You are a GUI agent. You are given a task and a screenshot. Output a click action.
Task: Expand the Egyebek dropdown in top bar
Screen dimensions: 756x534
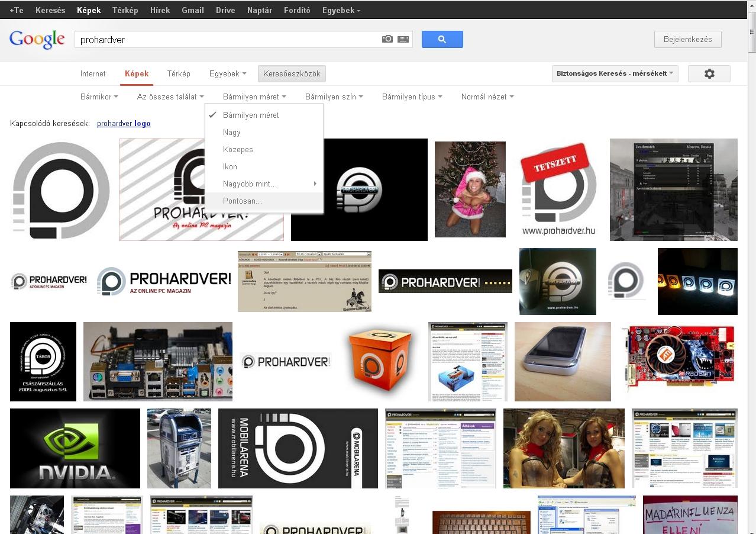point(341,10)
